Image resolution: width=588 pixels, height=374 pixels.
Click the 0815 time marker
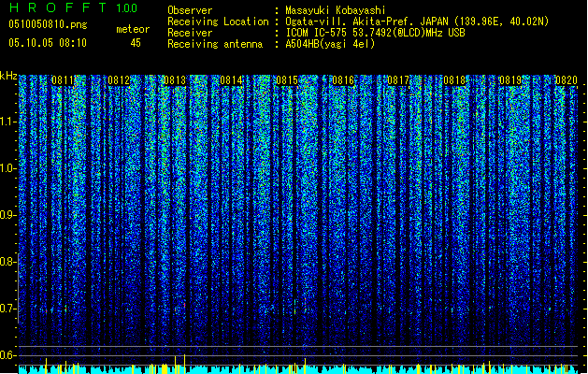[287, 80]
